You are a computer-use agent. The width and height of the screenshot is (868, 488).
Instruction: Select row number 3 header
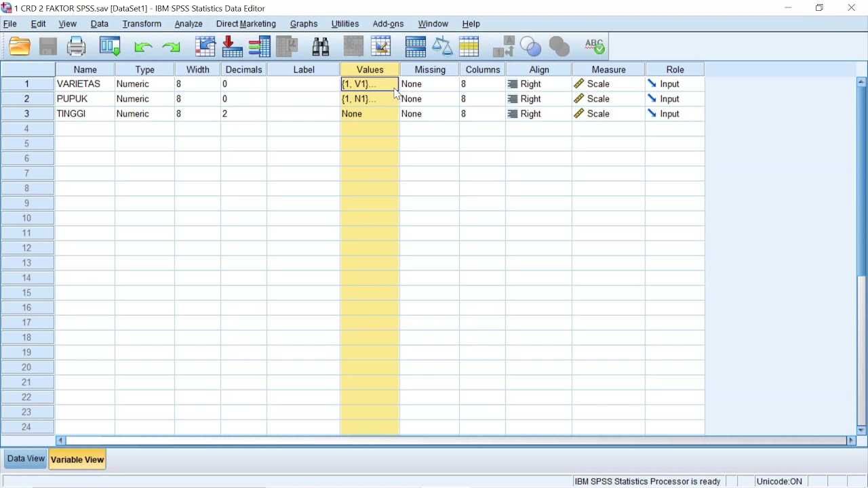(x=28, y=114)
